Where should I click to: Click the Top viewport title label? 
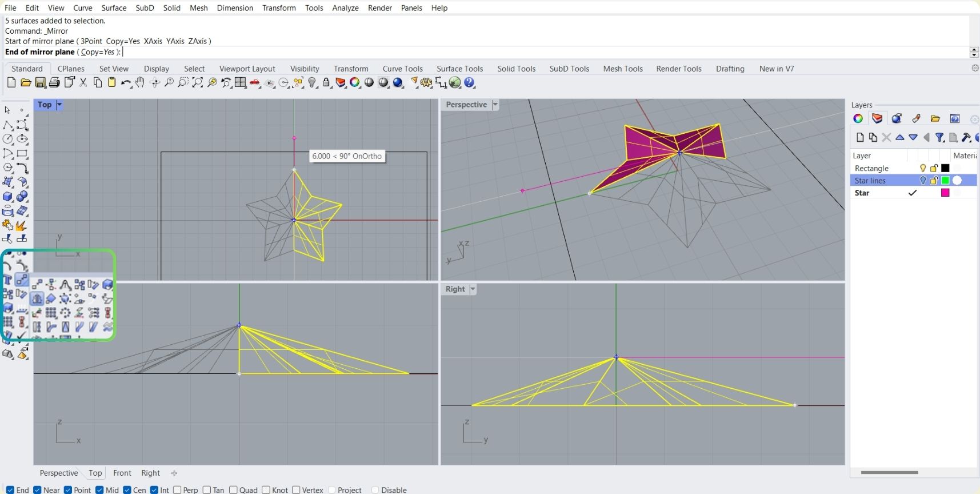tap(45, 105)
